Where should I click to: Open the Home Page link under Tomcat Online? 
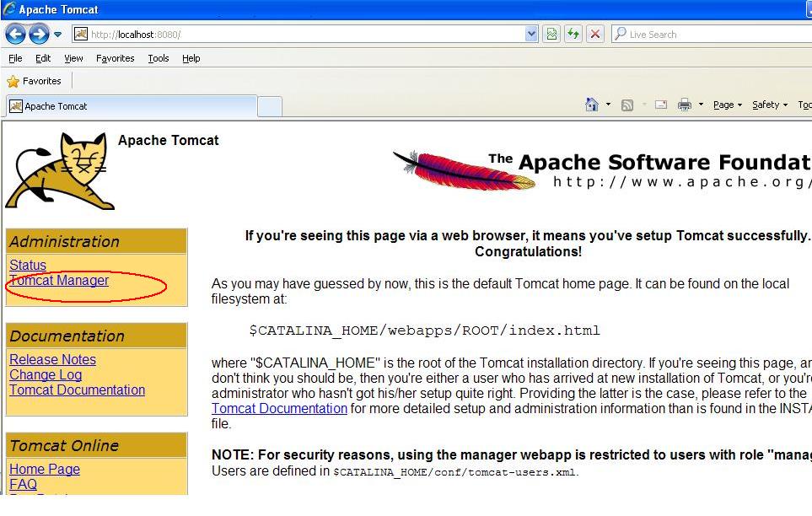coord(45,470)
